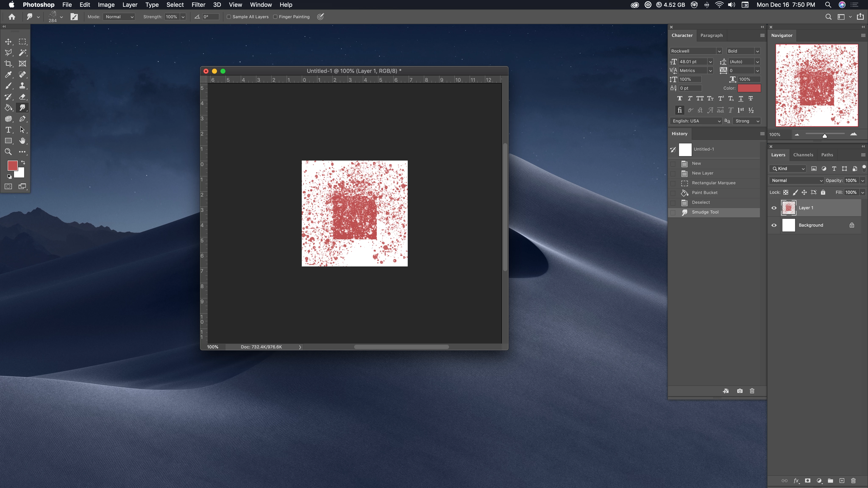Switch to the Channels tab
This screenshot has height=488, width=868.
pyautogui.click(x=803, y=155)
